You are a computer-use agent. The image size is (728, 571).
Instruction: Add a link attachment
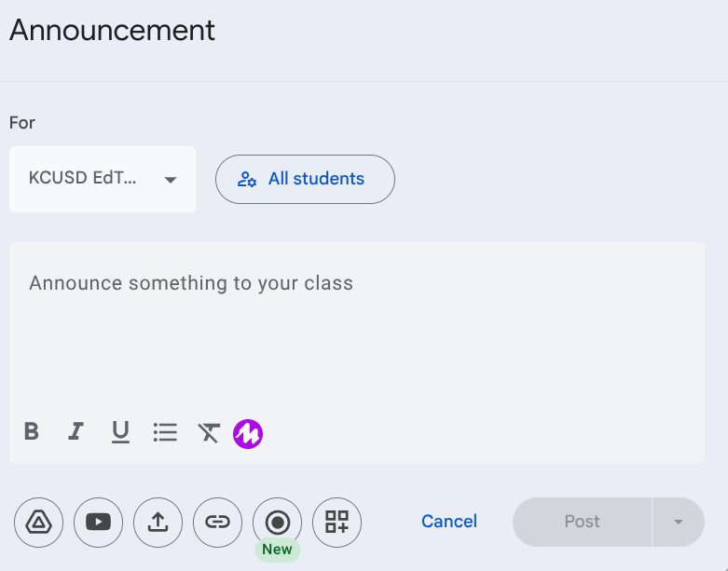pos(217,522)
